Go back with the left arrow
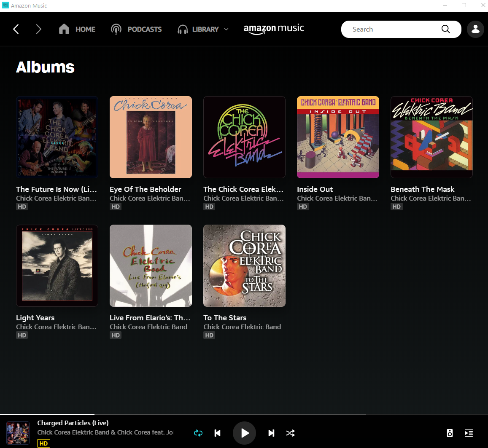Viewport: 488px width, 448px height. point(16,29)
